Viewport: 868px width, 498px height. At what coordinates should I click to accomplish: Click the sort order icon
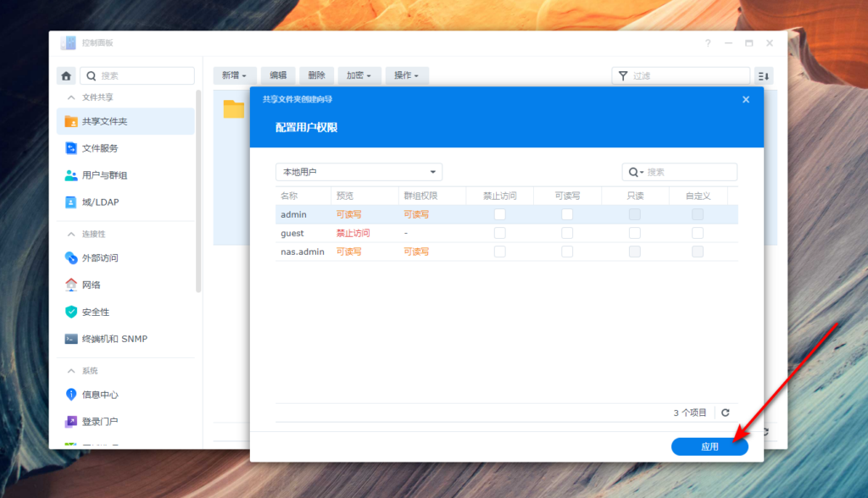coord(764,76)
